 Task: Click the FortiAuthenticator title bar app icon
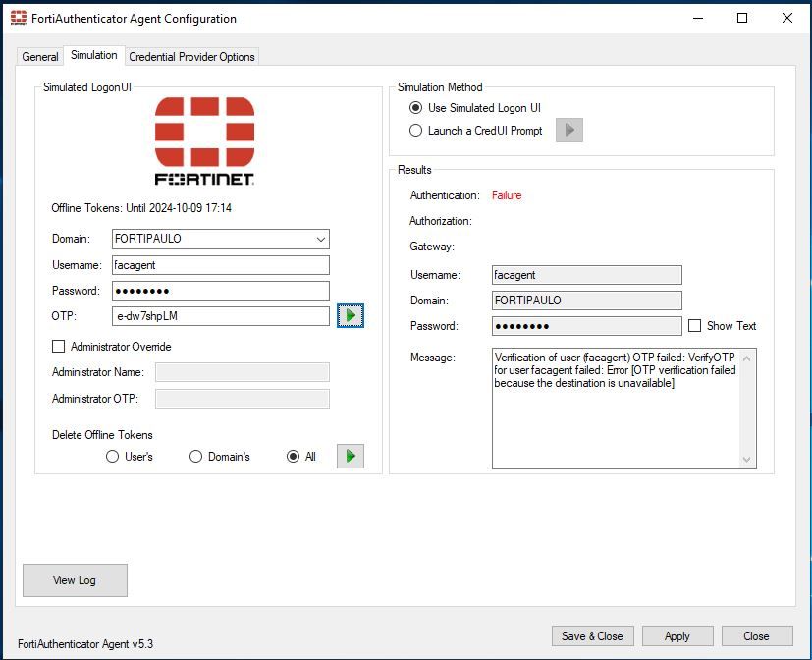[x=19, y=18]
